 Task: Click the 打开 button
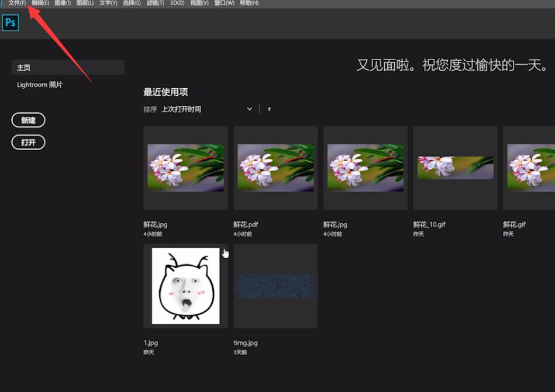[x=28, y=143]
